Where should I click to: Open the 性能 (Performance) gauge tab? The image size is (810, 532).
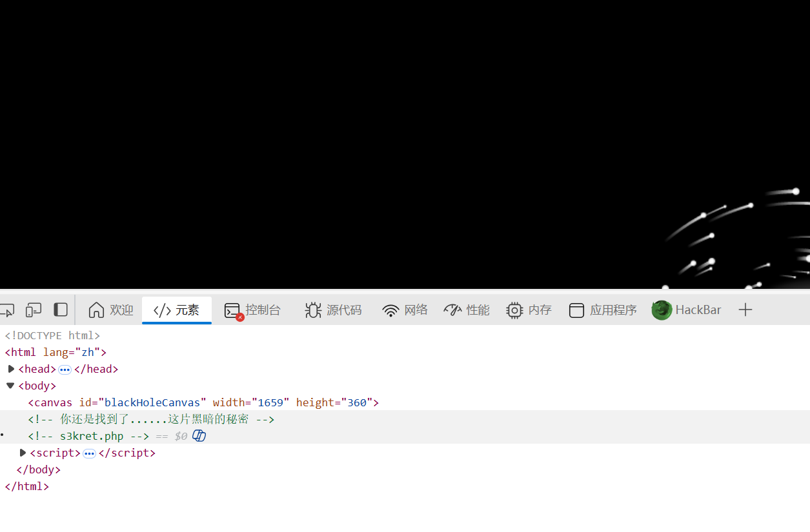coord(467,310)
